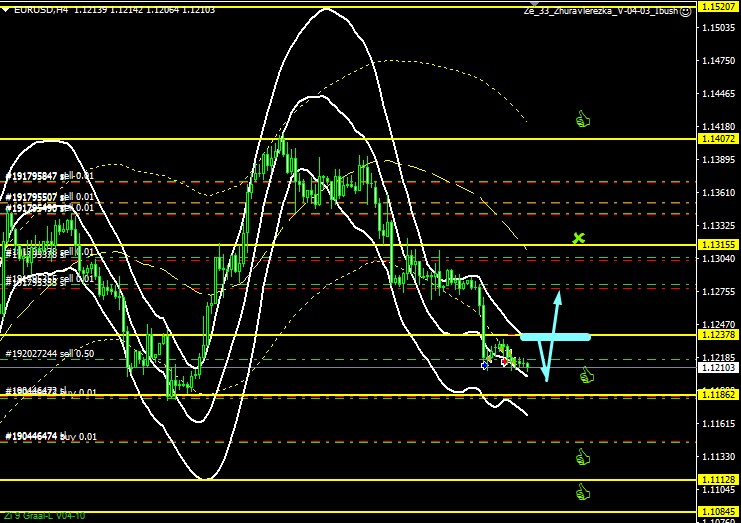Click the smiley face next to the expert advisor name
The width and height of the screenshot is (741, 523).
click(x=685, y=11)
